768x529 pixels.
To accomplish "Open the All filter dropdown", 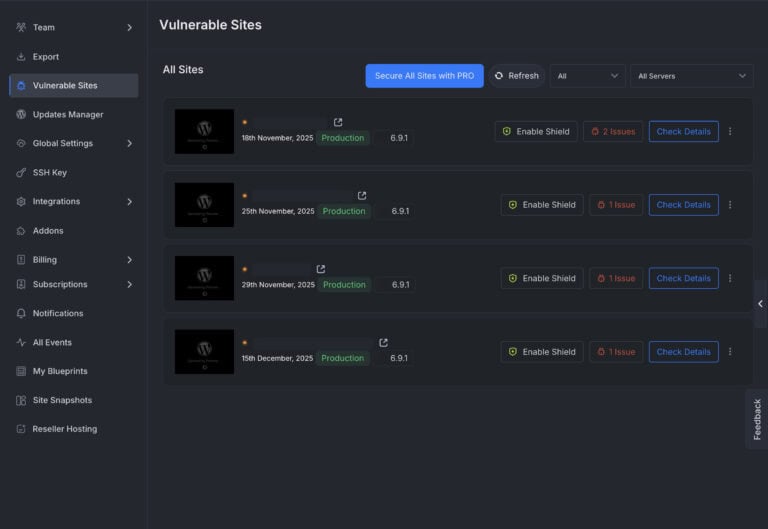I will (x=587, y=76).
